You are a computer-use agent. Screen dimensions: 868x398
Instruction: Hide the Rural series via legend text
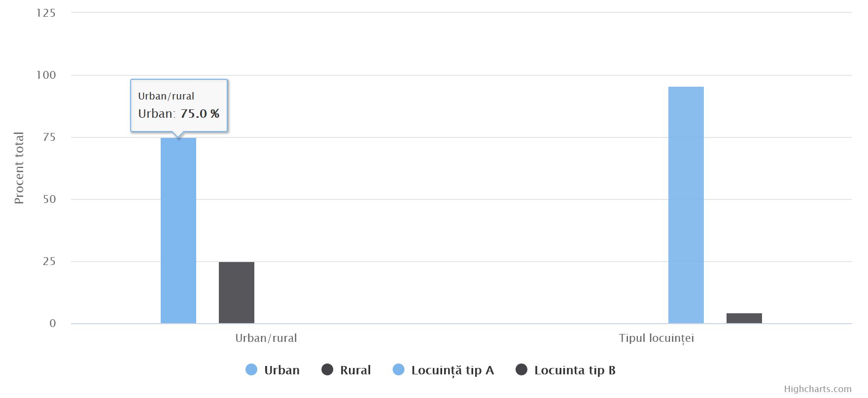point(355,370)
